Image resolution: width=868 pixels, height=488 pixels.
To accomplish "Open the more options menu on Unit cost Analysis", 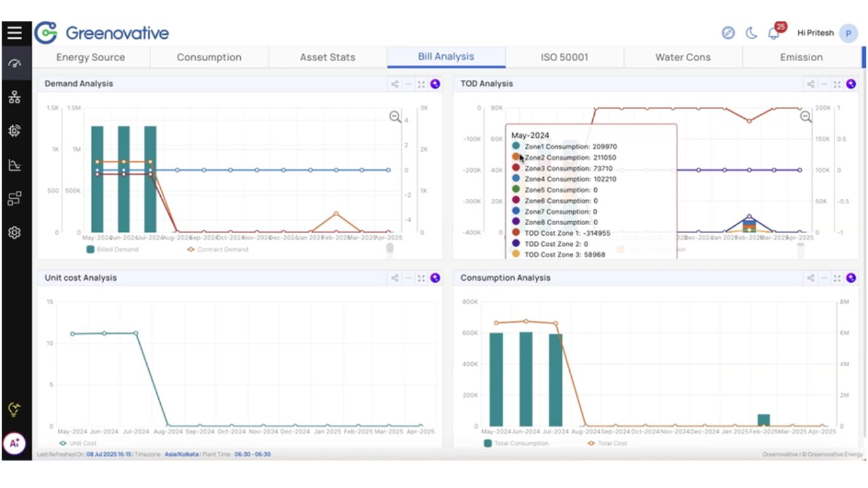I will pyautogui.click(x=409, y=278).
